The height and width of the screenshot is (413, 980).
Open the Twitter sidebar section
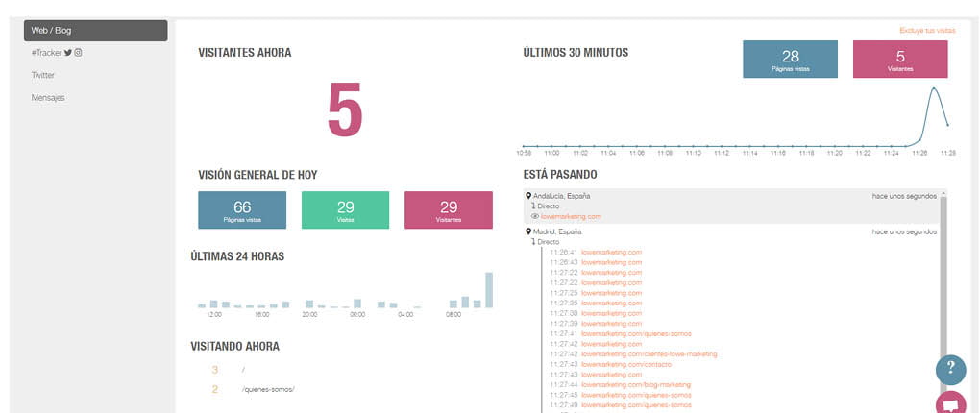click(x=43, y=75)
